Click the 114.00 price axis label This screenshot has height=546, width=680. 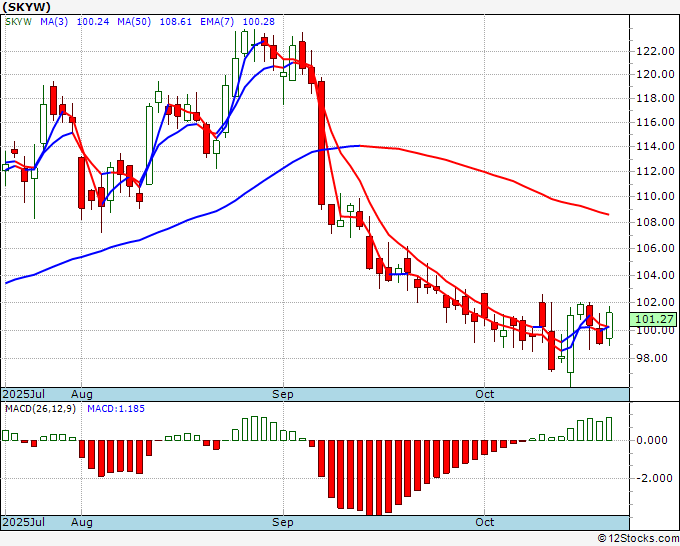(x=655, y=147)
